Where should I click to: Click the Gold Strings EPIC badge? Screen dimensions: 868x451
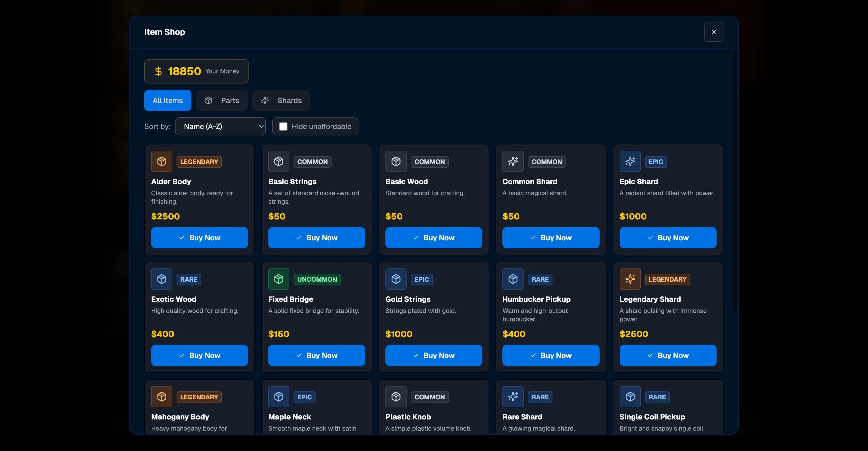tap(421, 279)
